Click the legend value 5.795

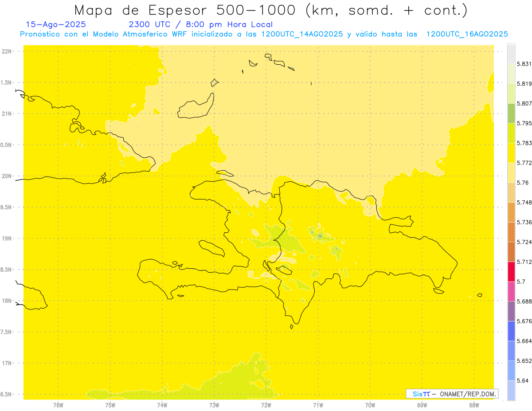point(524,123)
